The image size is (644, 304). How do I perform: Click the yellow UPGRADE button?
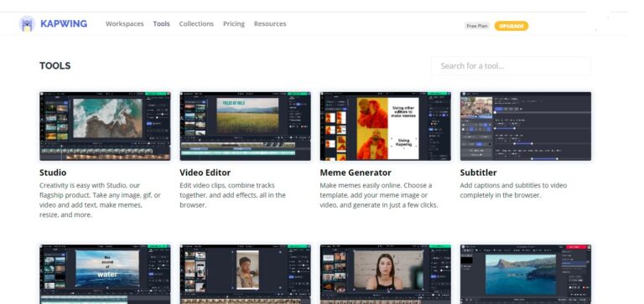point(512,26)
